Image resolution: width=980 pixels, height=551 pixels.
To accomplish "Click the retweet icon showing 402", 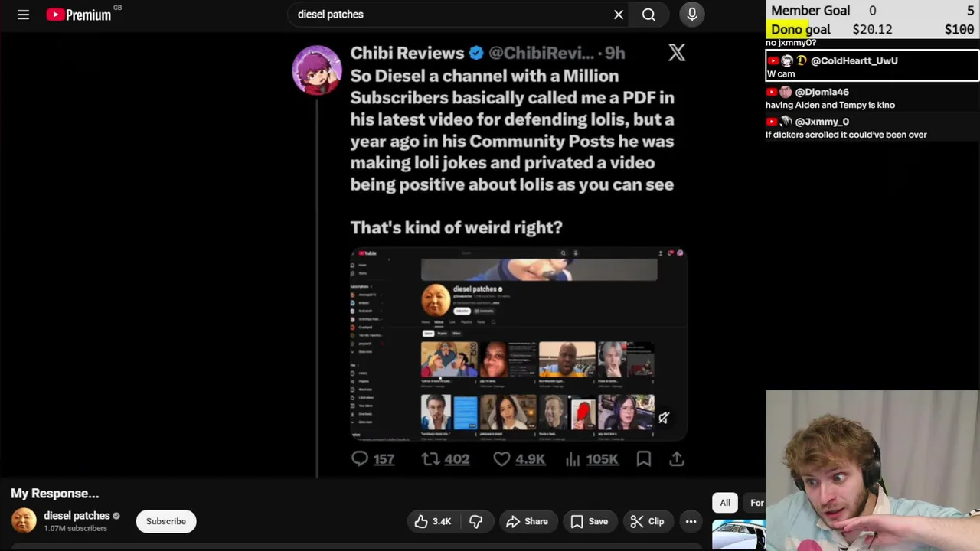I will click(x=430, y=459).
